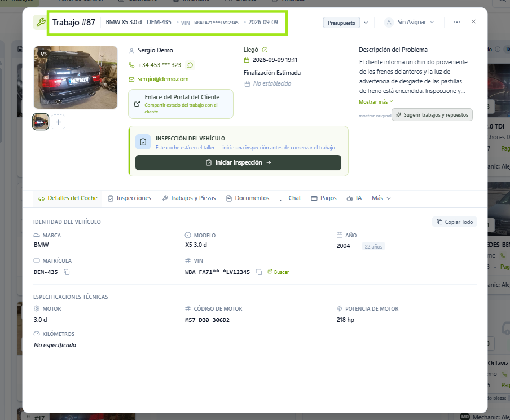510x420 pixels.
Task: Open the three-dots more options menu
Action: [x=456, y=22]
